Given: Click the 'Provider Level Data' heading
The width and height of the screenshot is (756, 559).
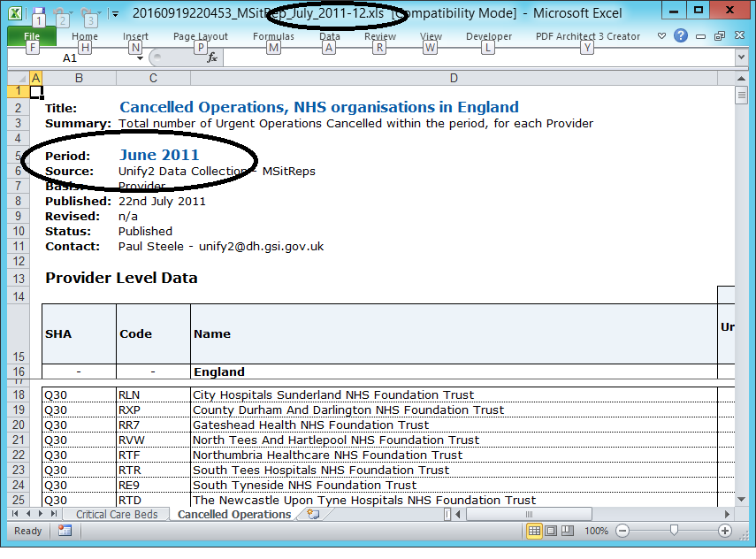Looking at the screenshot, I should 121,279.
